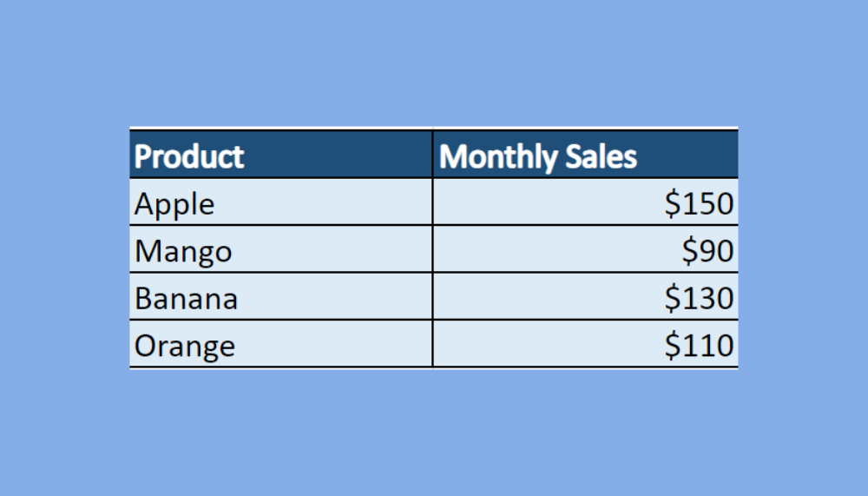Select the Banana product cell
This screenshot has width=868, height=496.
(x=186, y=299)
